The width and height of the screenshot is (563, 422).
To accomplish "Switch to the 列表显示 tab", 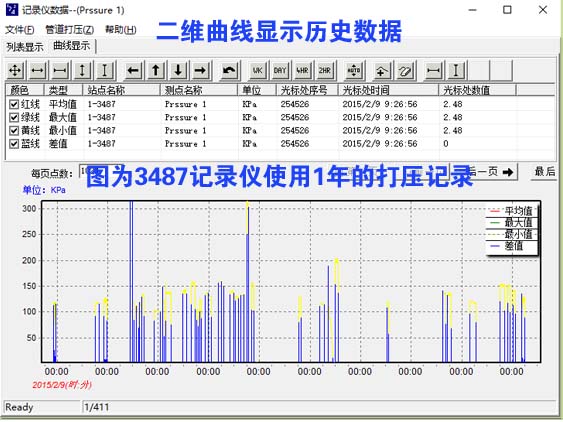I will pyautogui.click(x=25, y=47).
